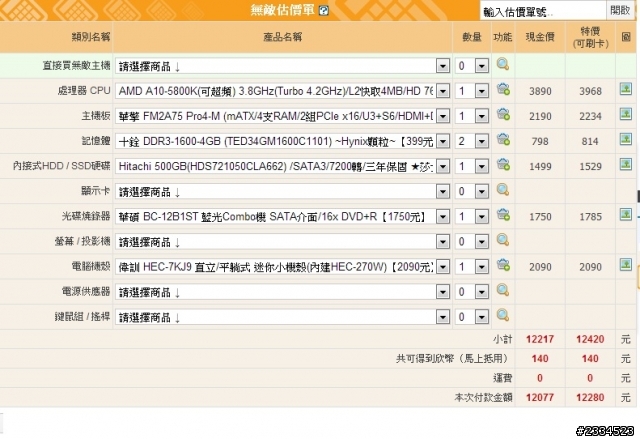
Task: Open the 顯示卡 product dropdown
Action: click(x=282, y=192)
